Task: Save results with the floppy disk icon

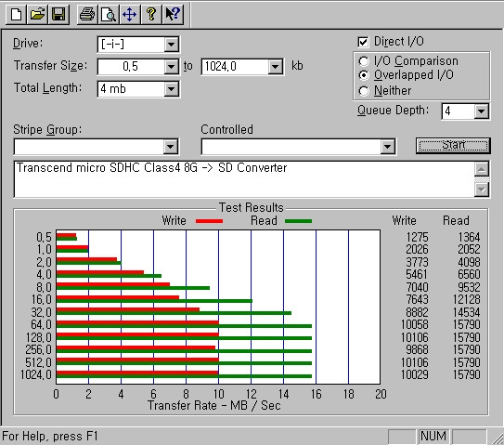Action: (x=58, y=15)
